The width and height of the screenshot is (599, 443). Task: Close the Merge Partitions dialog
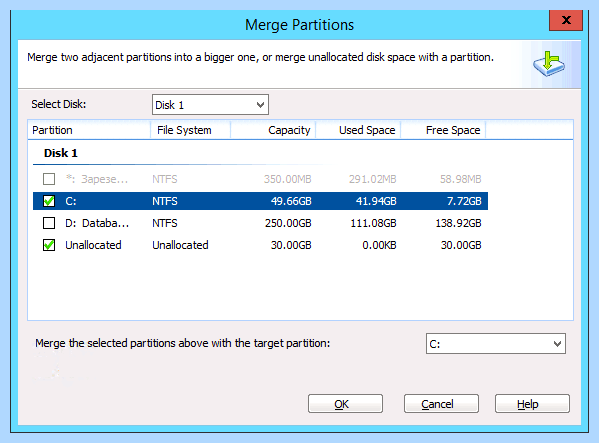tap(566, 20)
